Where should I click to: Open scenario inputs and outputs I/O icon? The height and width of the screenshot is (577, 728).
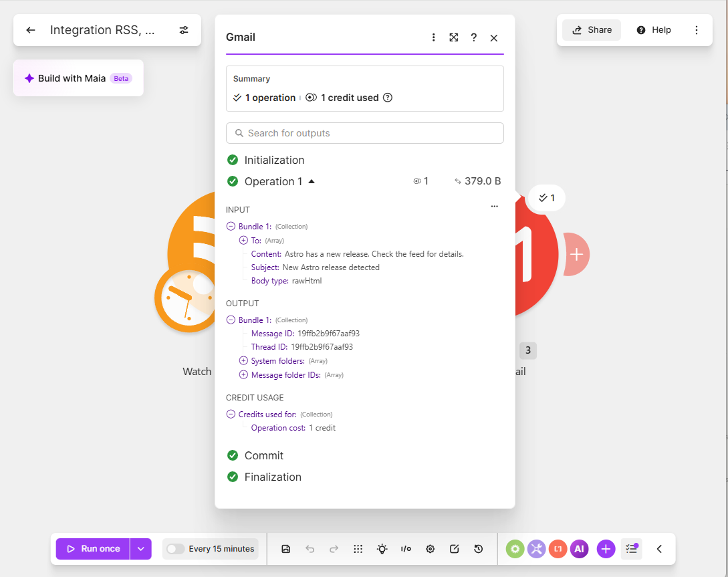(406, 549)
